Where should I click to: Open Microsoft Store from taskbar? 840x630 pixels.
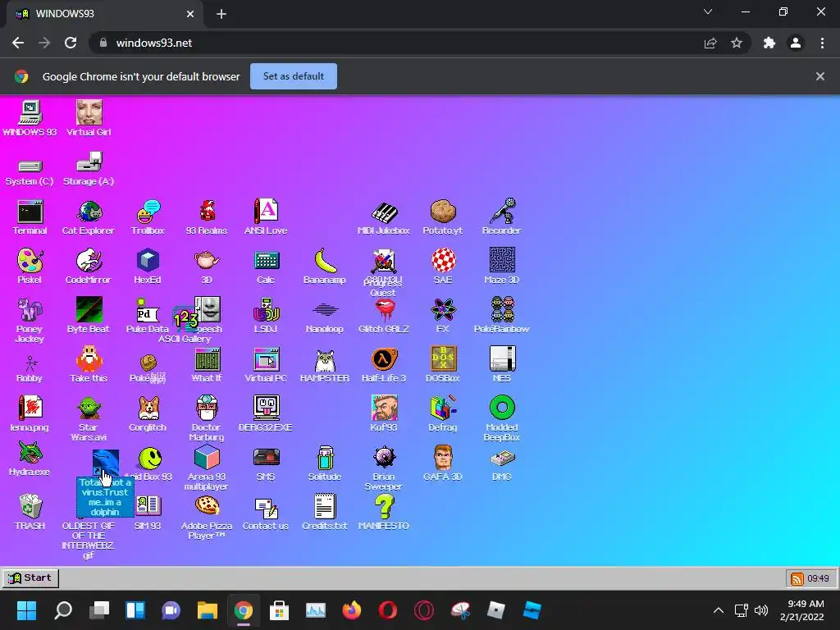[279, 610]
